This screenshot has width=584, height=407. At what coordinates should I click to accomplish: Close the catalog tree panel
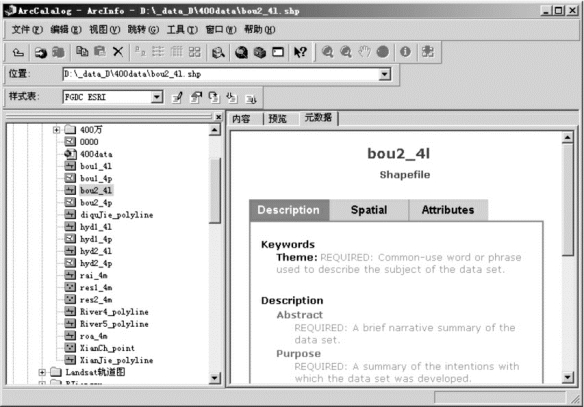[219, 117]
